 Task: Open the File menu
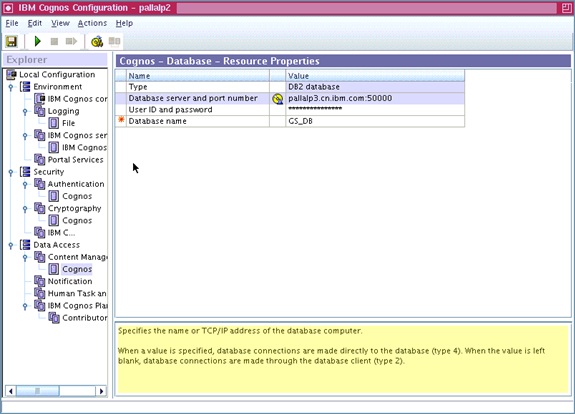tap(12, 23)
